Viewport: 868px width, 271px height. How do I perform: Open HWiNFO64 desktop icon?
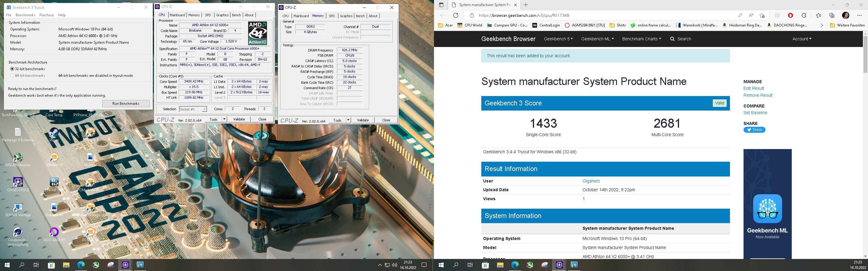(x=54, y=185)
